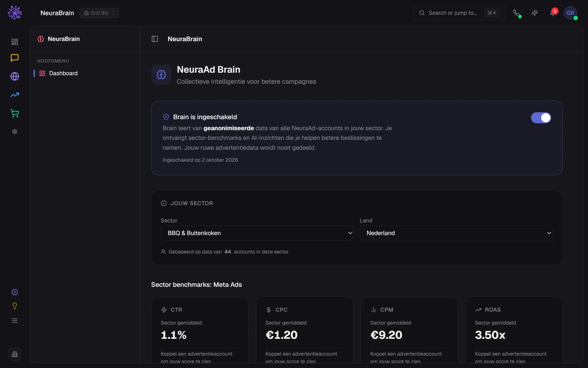
Task: Click the Search or jump to field
Action: [x=459, y=13]
